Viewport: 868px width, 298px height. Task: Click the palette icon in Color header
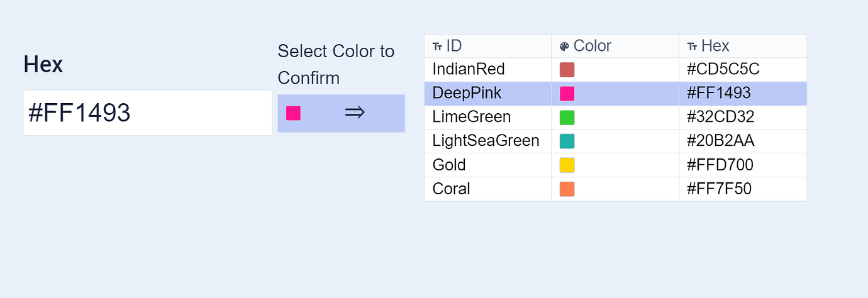(x=564, y=47)
